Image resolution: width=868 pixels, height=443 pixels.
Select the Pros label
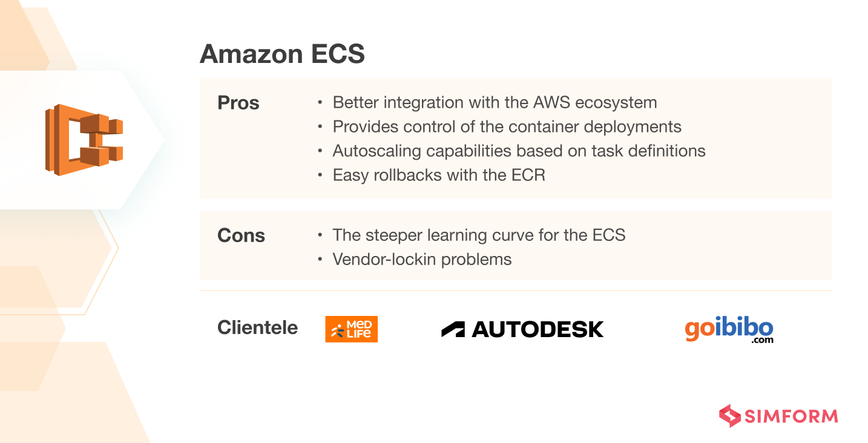tap(238, 103)
